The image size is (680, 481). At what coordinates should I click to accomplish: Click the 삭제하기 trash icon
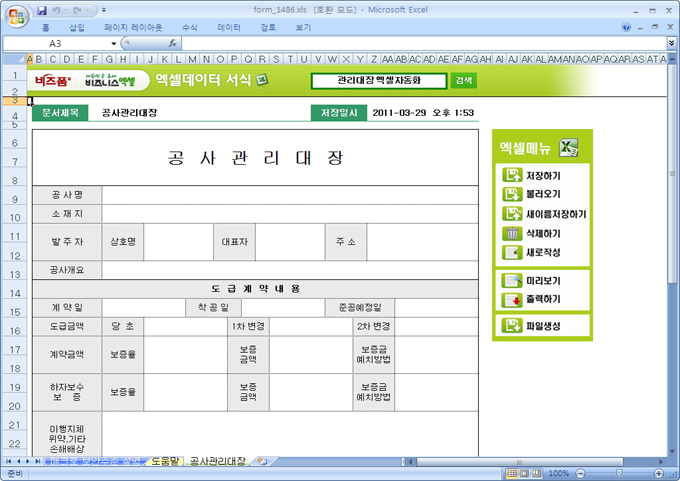pyautogui.click(x=512, y=233)
